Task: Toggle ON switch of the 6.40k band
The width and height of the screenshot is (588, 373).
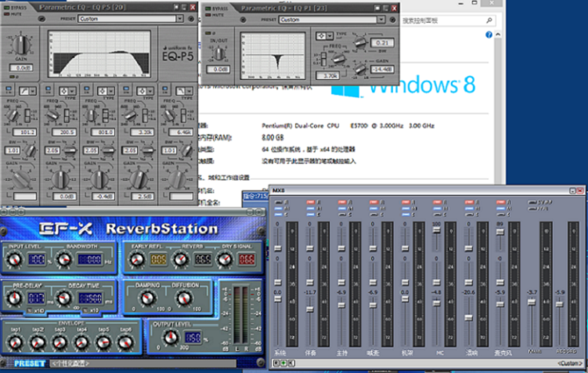Action: tap(165, 89)
